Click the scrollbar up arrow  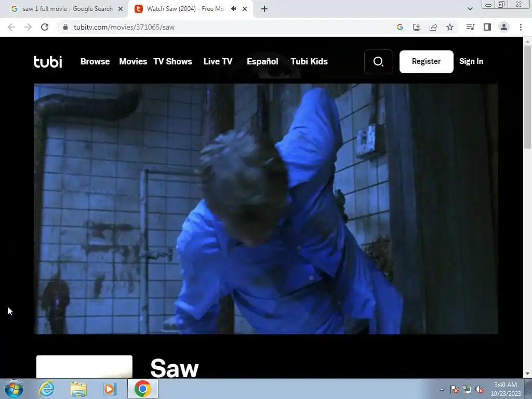(527, 41)
